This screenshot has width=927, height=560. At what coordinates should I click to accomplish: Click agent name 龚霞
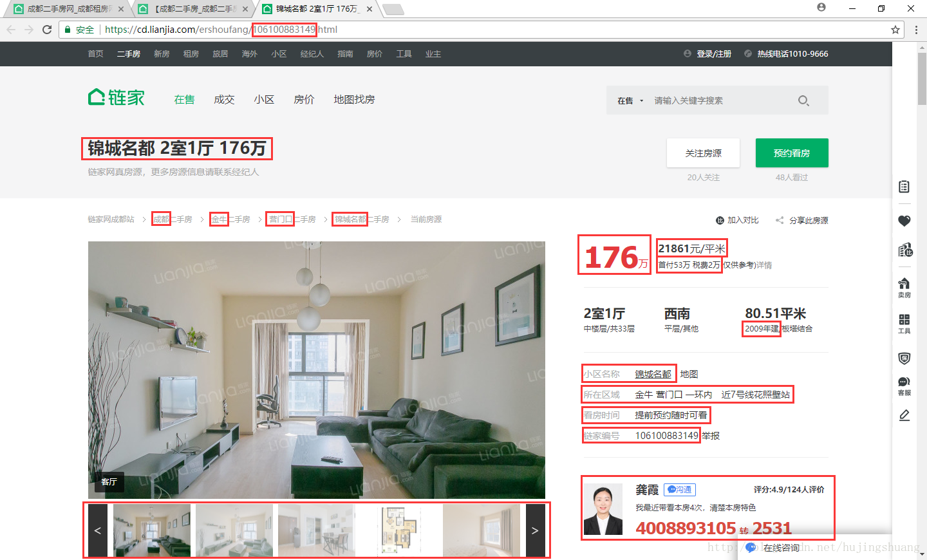[647, 490]
